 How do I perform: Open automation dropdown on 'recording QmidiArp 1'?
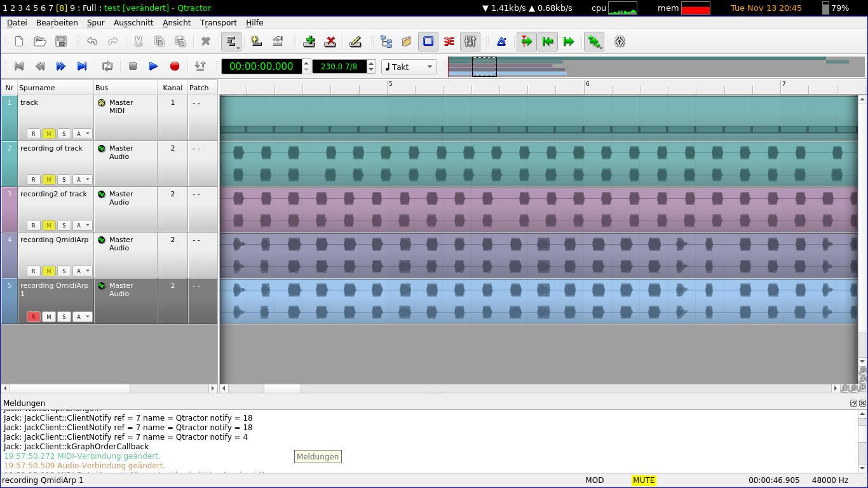pos(83,317)
